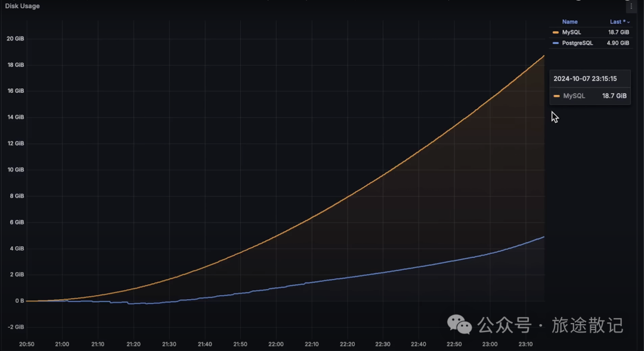Click the WeChat logo in the watermark
Viewport: 644px width, 351px height.
tap(460, 325)
